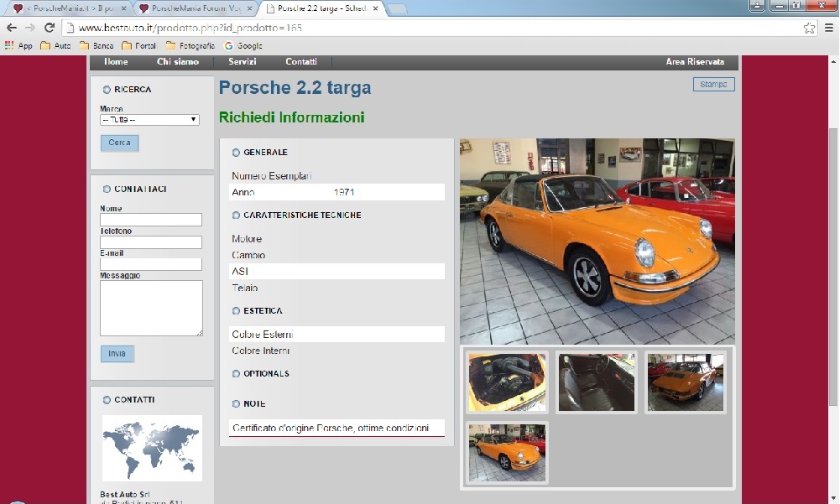The width and height of the screenshot is (840, 504).
Task: Open the Area Riservata link
Action: [695, 61]
